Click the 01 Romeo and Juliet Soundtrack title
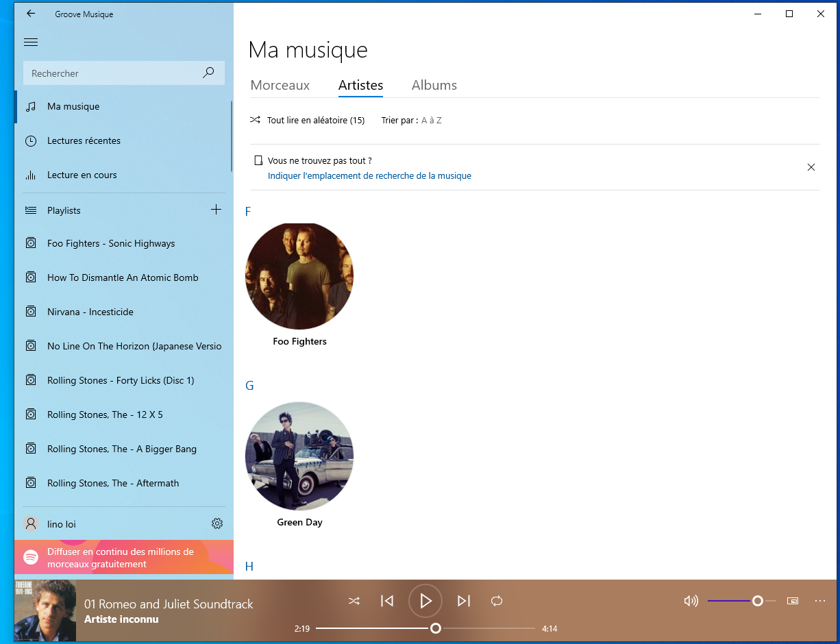Image resolution: width=840 pixels, height=644 pixels. (169, 604)
